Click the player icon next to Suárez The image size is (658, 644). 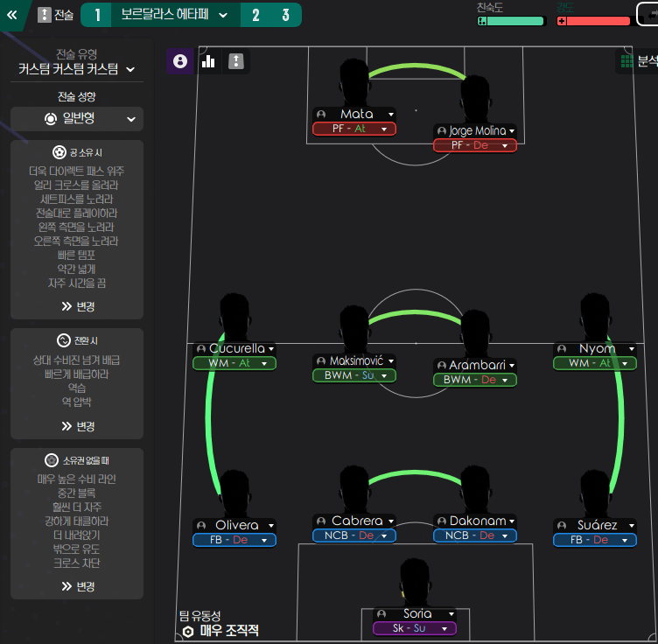click(x=562, y=525)
